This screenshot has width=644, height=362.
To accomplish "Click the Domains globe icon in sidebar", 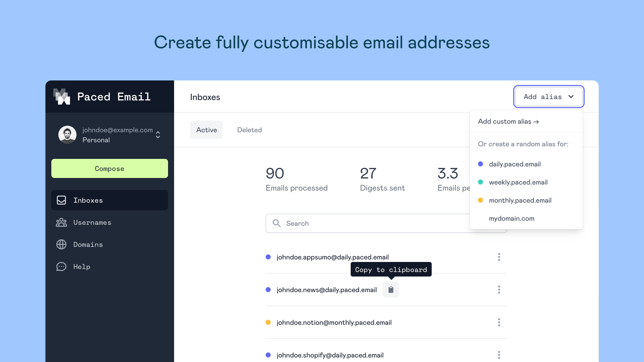I will pyautogui.click(x=61, y=244).
